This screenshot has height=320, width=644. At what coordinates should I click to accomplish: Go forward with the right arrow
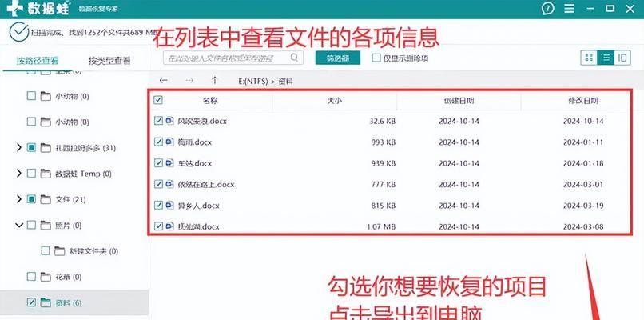(x=189, y=81)
